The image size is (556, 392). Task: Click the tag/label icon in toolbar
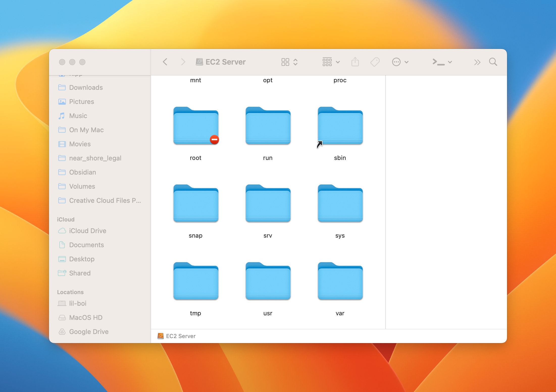point(375,62)
